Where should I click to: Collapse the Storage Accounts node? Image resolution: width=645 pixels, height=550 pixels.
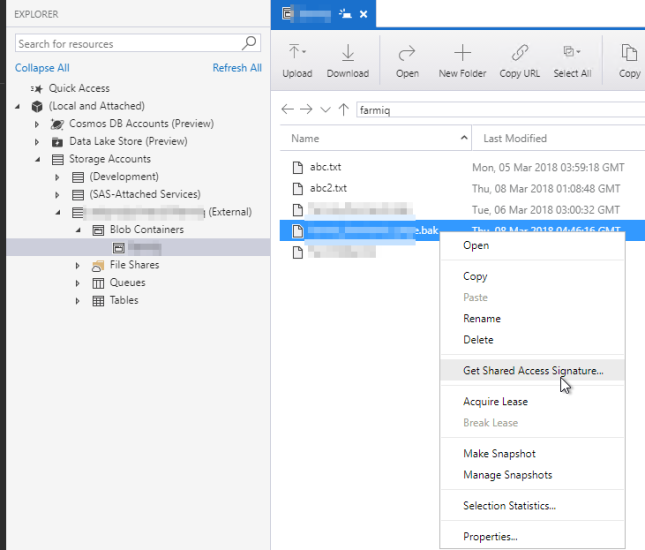click(x=38, y=159)
